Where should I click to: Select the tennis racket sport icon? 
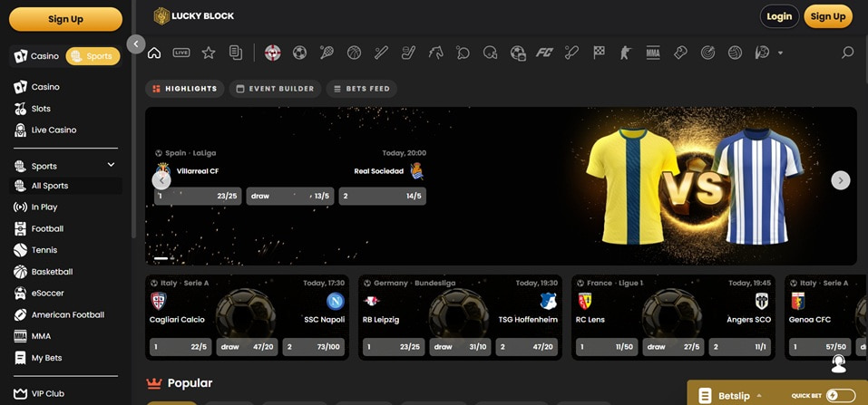point(327,53)
